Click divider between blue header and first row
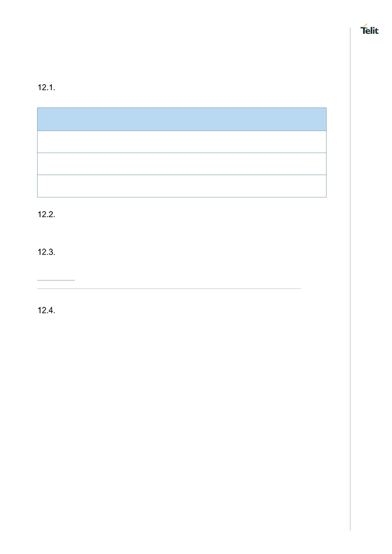This screenshot has height=554, width=392. [182, 131]
